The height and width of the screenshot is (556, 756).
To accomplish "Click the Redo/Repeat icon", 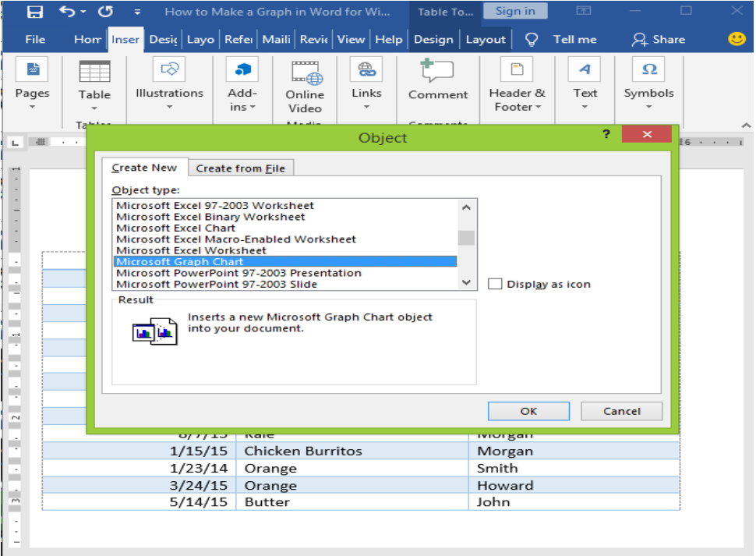I will [105, 11].
